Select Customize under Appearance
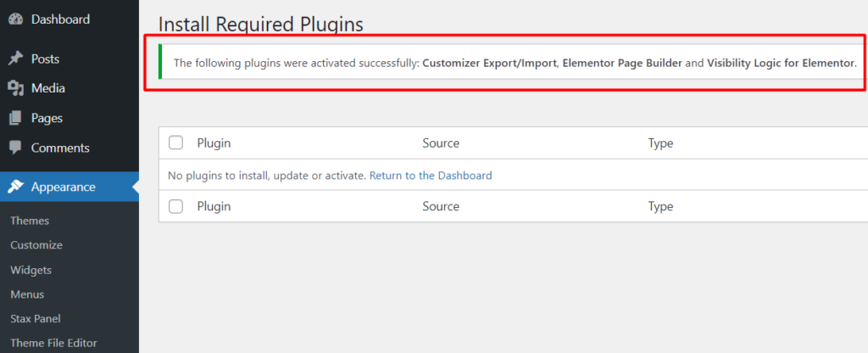The width and height of the screenshot is (868, 353). [x=36, y=245]
